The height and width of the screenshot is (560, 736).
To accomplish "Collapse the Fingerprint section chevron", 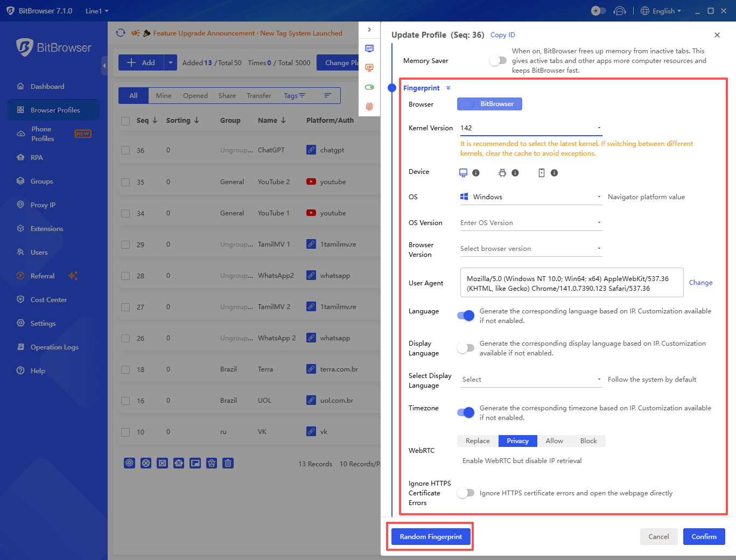I will (448, 88).
